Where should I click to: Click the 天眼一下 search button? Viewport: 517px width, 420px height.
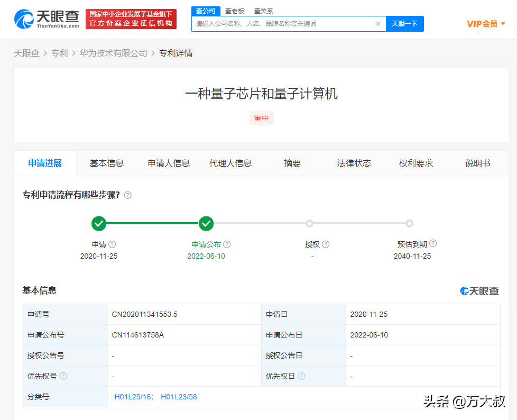click(404, 24)
